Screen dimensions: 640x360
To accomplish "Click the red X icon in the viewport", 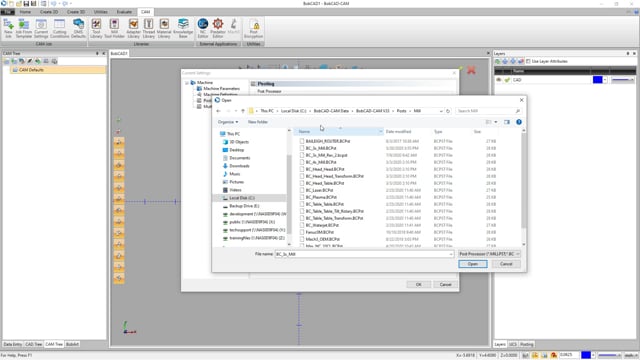I will (471, 70).
